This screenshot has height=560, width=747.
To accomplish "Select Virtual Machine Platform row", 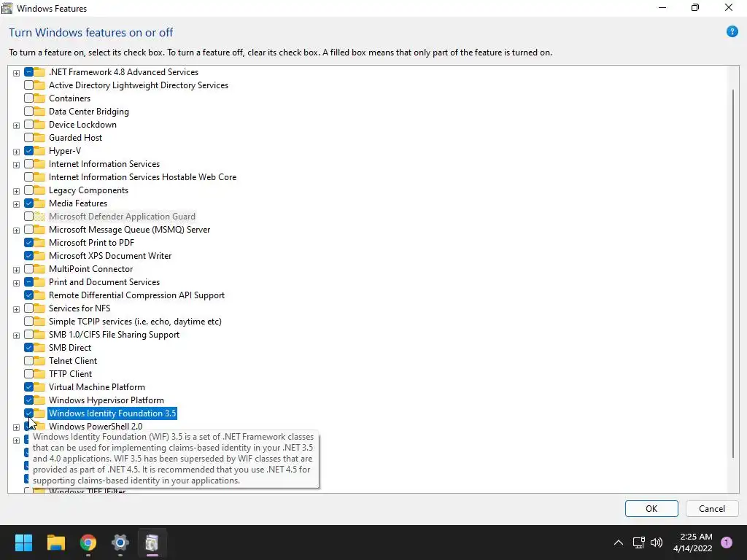I will [x=97, y=387].
